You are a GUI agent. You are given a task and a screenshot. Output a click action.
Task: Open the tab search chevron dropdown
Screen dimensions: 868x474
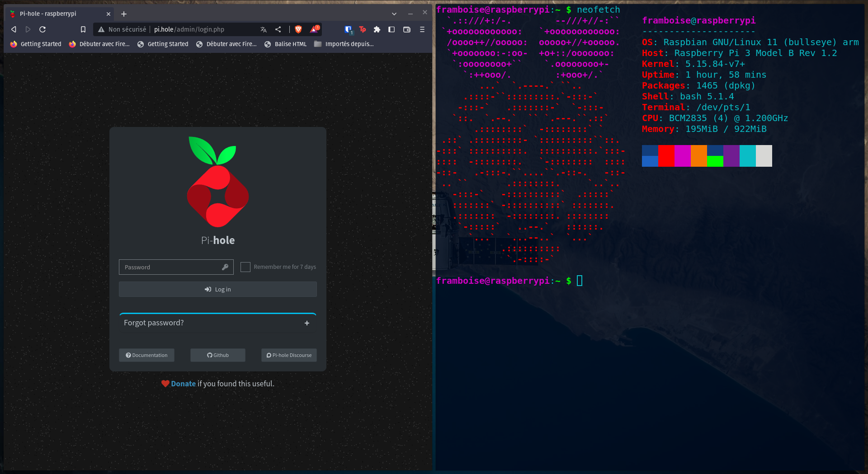click(x=394, y=14)
